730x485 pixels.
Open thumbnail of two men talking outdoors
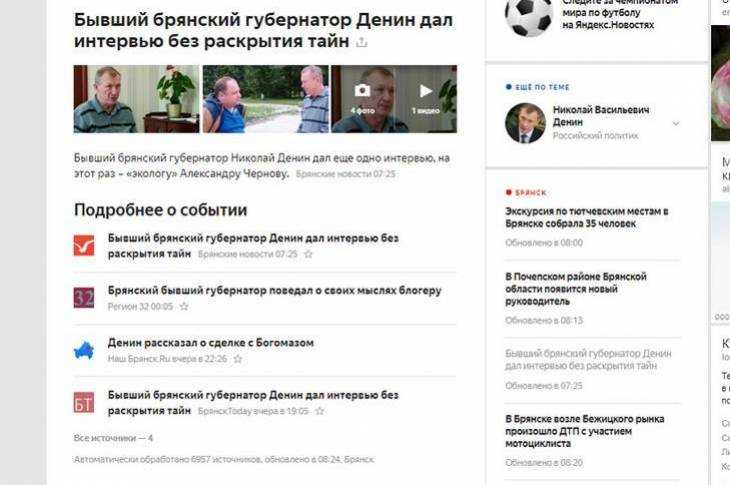tap(265, 99)
